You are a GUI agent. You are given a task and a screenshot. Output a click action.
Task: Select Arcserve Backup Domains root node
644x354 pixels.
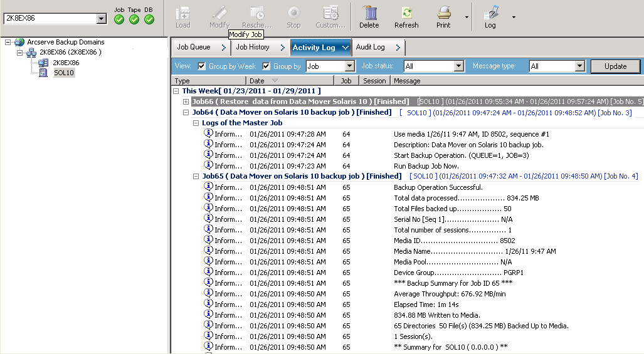(65, 42)
